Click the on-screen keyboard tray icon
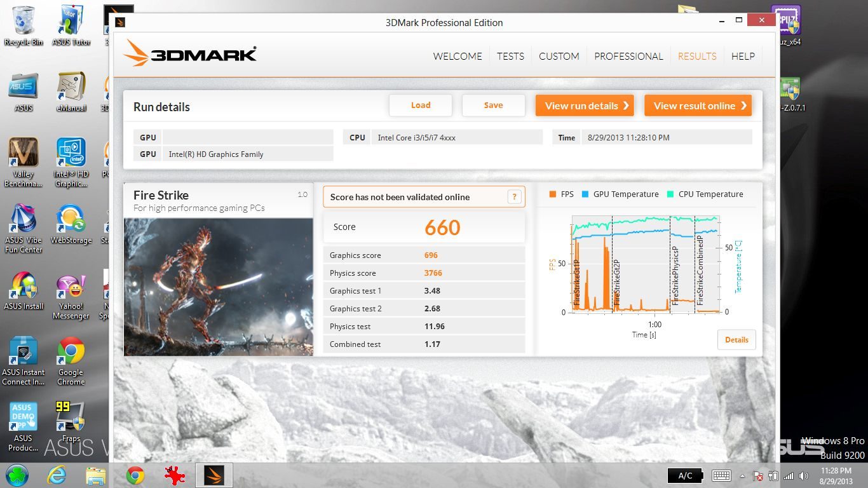The image size is (868, 488). pyautogui.click(x=721, y=475)
